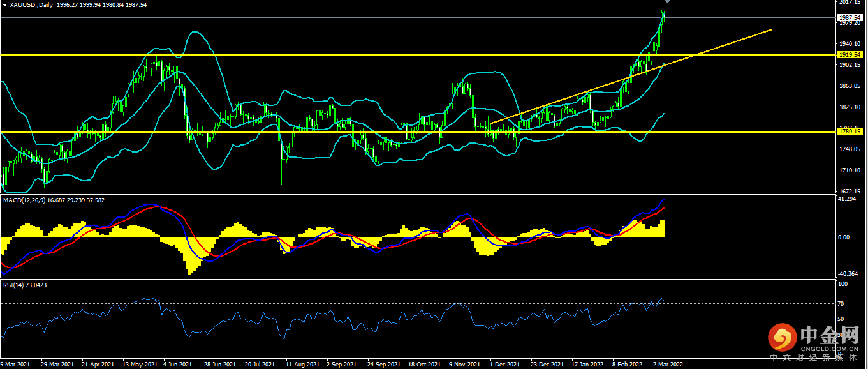Click the RSI 70 level scale label
Image resolution: width=868 pixels, height=369 pixels.
[841, 303]
